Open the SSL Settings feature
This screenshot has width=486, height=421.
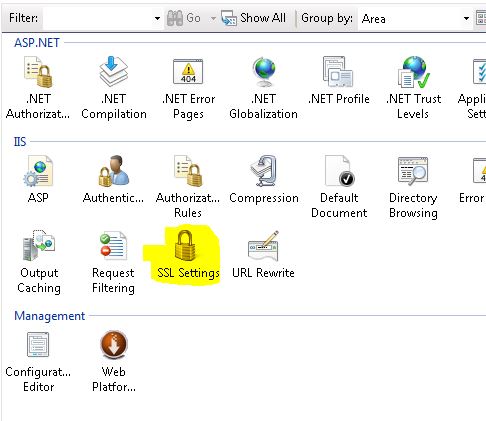[x=188, y=255]
